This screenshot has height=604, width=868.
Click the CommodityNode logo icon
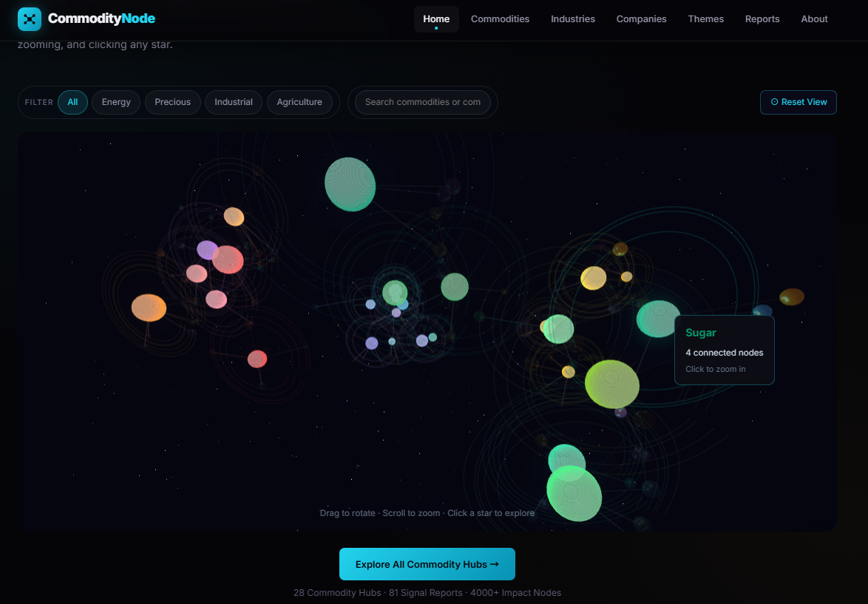tap(30, 18)
